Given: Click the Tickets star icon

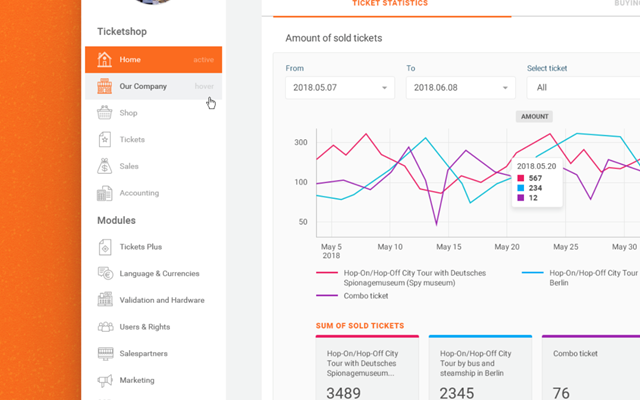Looking at the screenshot, I should click(x=104, y=140).
